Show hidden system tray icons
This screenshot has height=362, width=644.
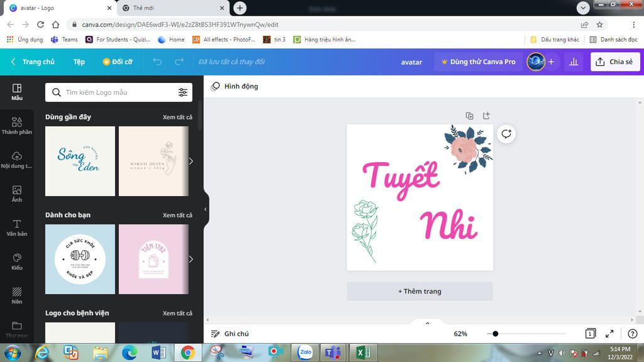click(x=539, y=353)
